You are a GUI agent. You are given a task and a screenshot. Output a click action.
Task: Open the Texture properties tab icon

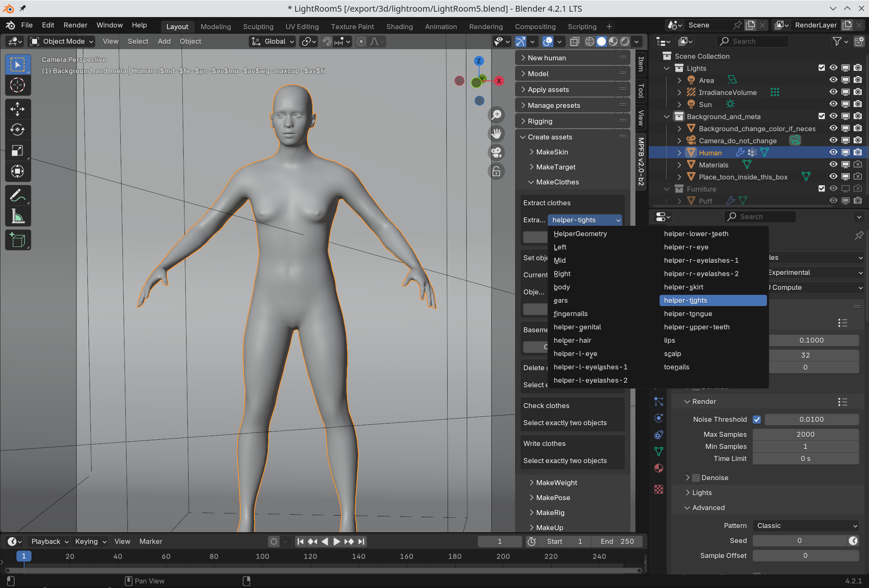[x=659, y=489]
